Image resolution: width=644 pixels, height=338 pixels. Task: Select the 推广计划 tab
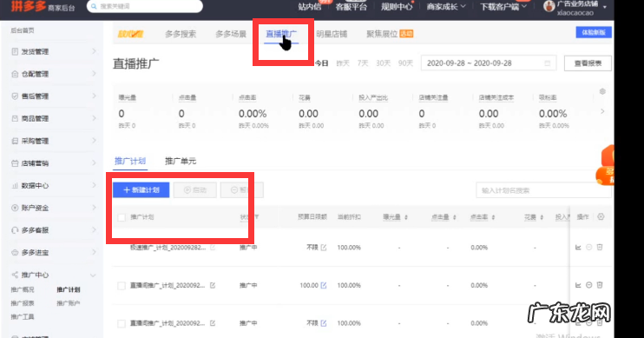pos(130,161)
